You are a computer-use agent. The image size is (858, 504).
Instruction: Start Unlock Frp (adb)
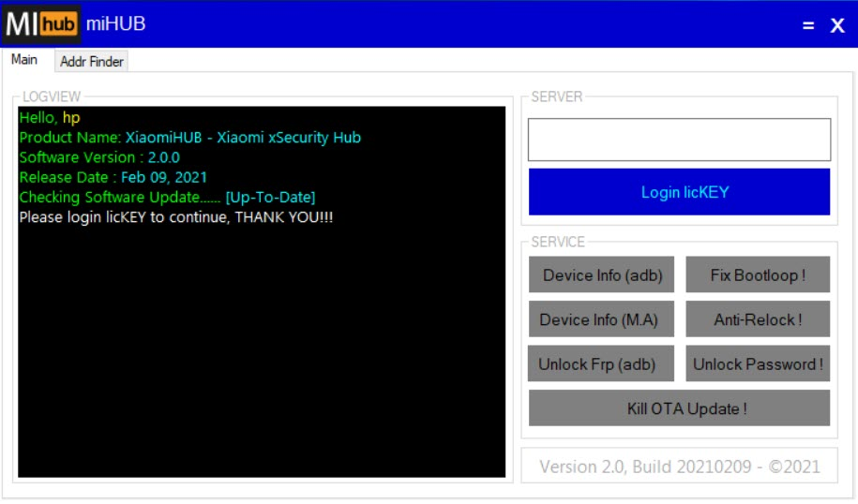click(x=601, y=363)
